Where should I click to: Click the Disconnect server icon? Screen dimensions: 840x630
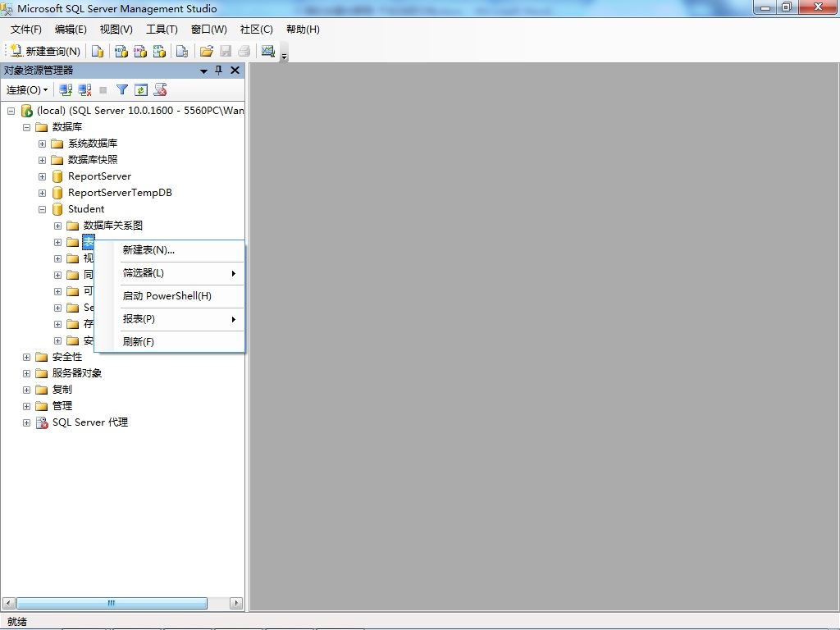click(x=84, y=90)
